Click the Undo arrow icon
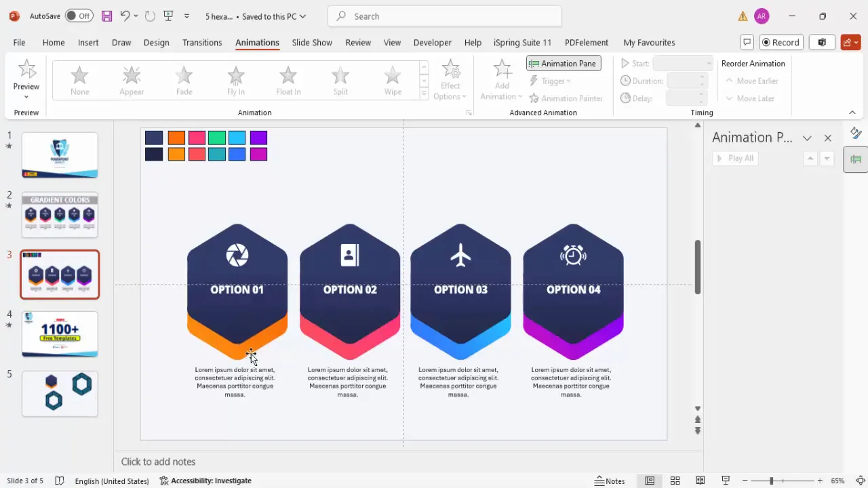The image size is (868, 488). pos(124,16)
